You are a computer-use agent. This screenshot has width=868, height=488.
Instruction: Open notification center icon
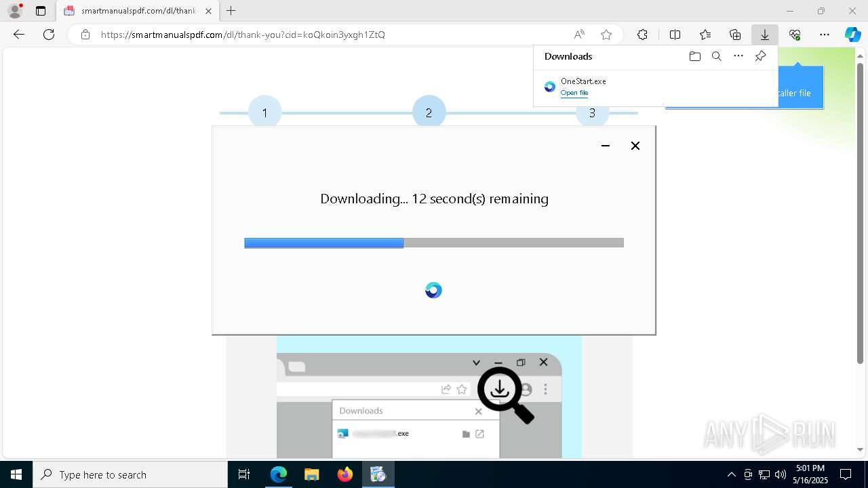846,474
